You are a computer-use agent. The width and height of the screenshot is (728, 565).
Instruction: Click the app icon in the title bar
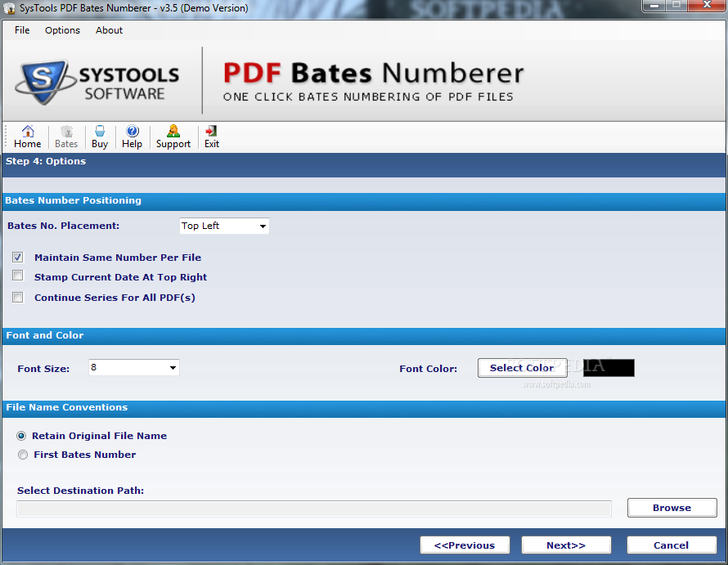click(x=9, y=8)
